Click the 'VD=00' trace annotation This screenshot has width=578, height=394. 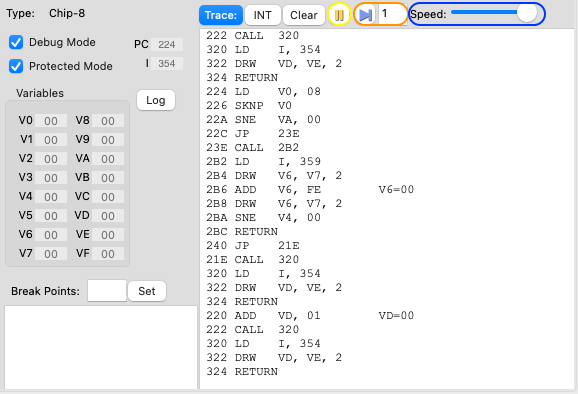pyautogui.click(x=396, y=315)
